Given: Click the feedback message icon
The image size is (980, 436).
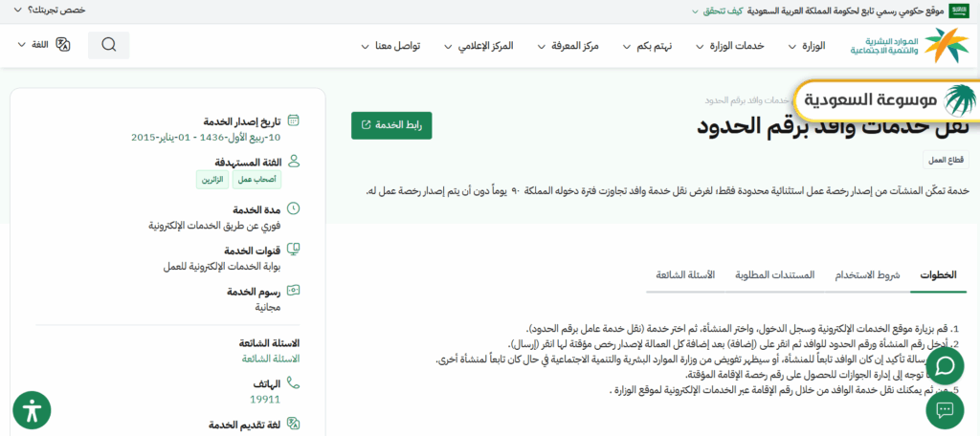Looking at the screenshot, I should click(x=945, y=409).
